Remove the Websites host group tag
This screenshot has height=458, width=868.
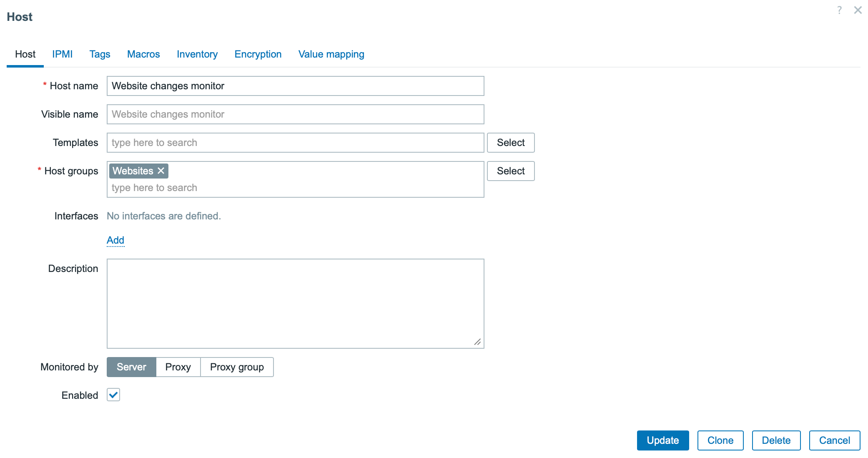[161, 171]
